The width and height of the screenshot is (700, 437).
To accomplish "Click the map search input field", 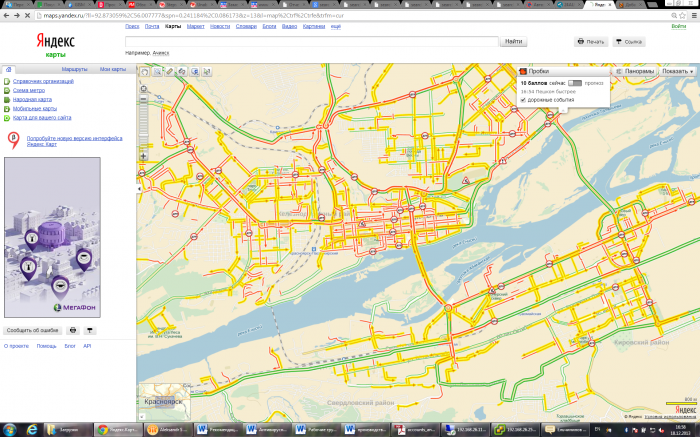I will [310, 42].
